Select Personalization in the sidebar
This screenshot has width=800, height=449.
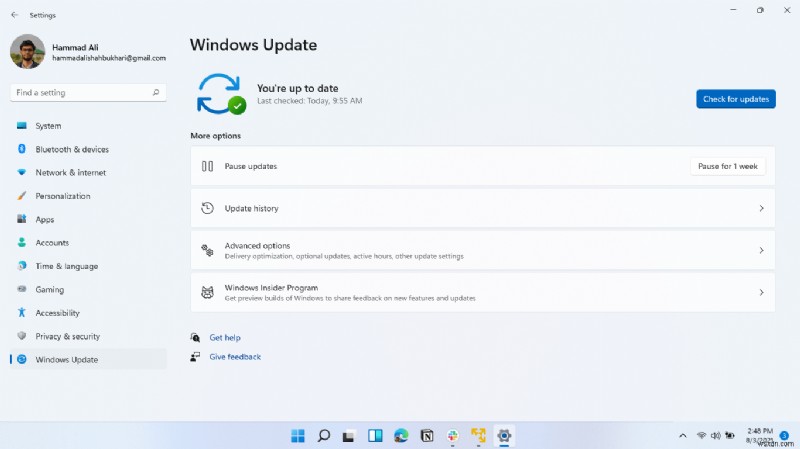[88, 196]
